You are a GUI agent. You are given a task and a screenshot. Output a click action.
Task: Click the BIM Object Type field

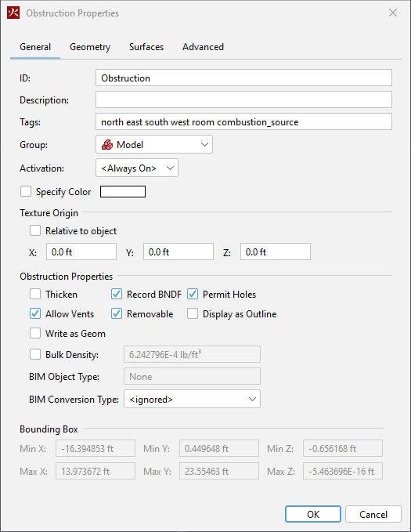[x=192, y=376]
